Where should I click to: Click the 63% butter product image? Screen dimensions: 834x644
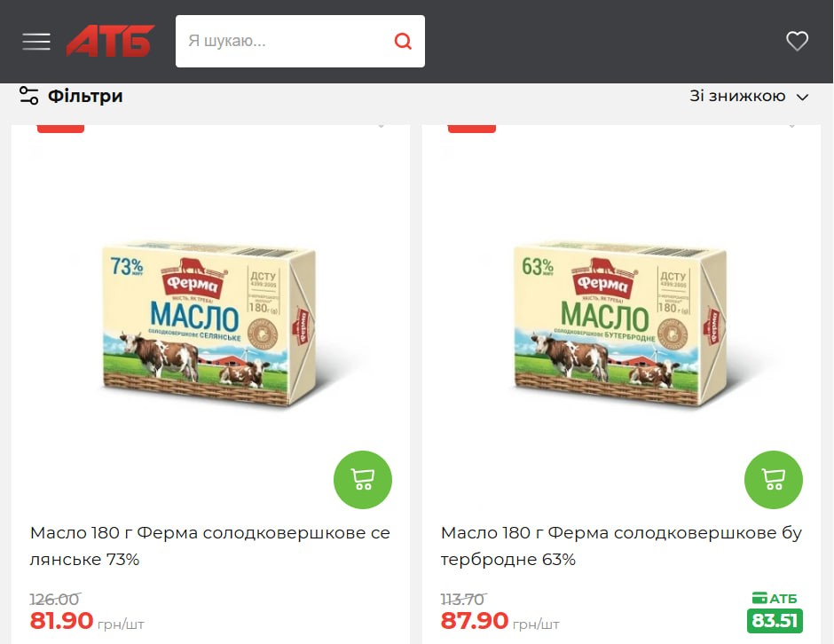pyautogui.click(x=619, y=323)
